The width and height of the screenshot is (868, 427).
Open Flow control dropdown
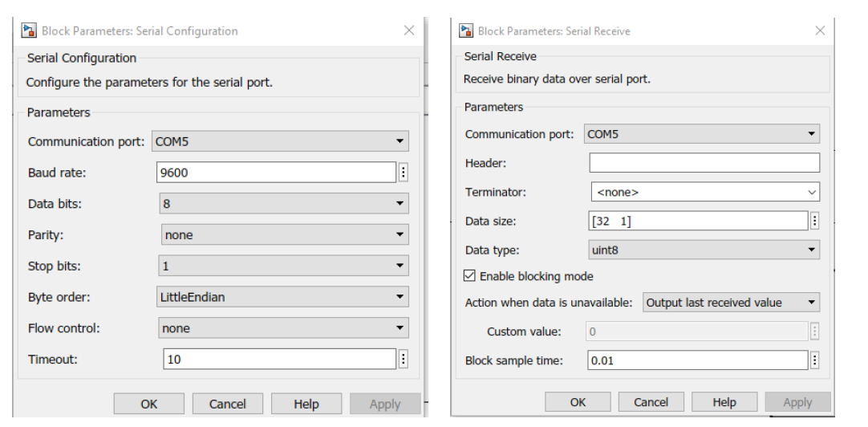coord(283,328)
